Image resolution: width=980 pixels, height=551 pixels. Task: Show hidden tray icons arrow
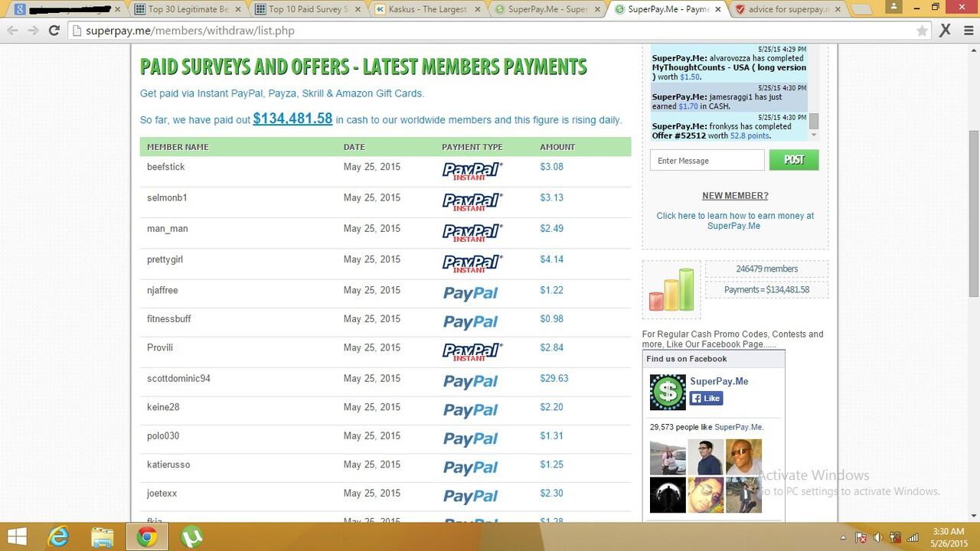844,537
